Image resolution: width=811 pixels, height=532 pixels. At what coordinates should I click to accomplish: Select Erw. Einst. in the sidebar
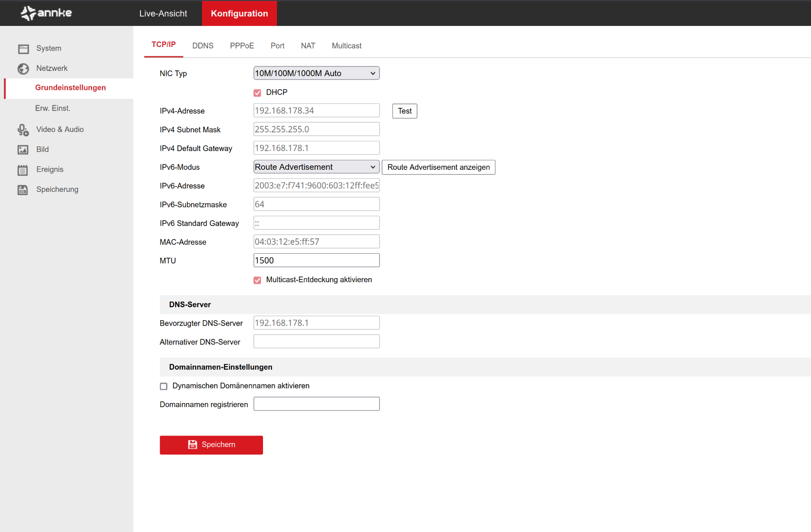[52, 108]
